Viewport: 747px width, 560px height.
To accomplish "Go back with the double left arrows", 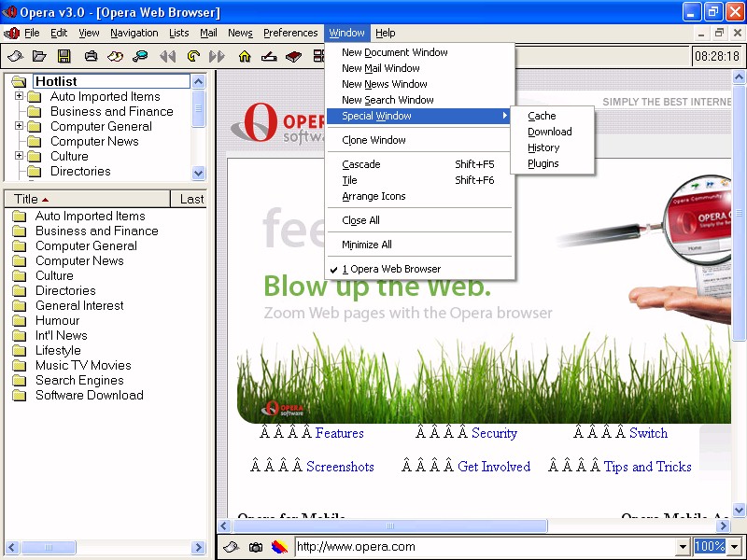I will 168,56.
